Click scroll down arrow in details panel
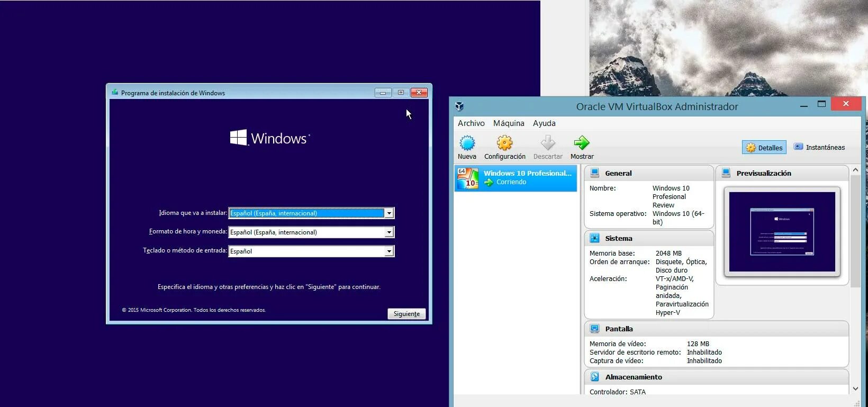This screenshot has width=868, height=407. coord(855,389)
